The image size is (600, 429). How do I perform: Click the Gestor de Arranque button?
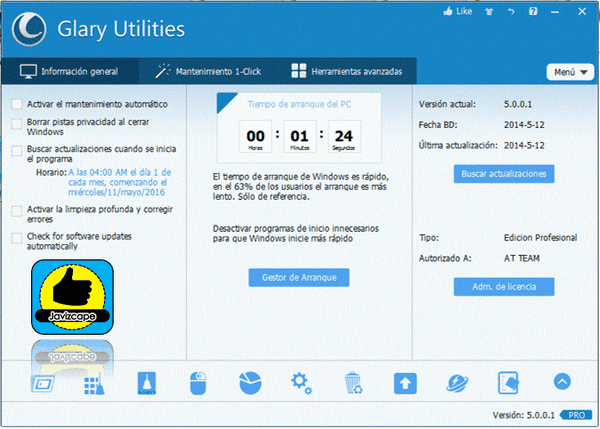[x=299, y=277]
